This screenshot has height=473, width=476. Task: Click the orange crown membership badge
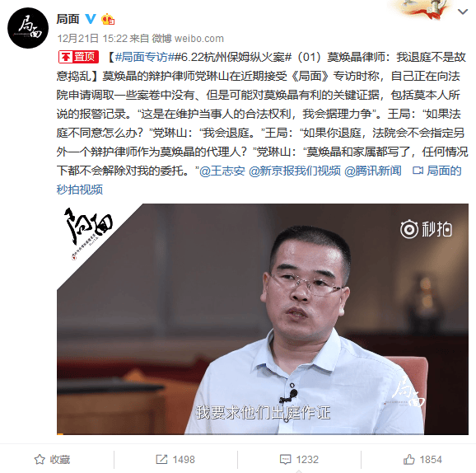coord(108,20)
